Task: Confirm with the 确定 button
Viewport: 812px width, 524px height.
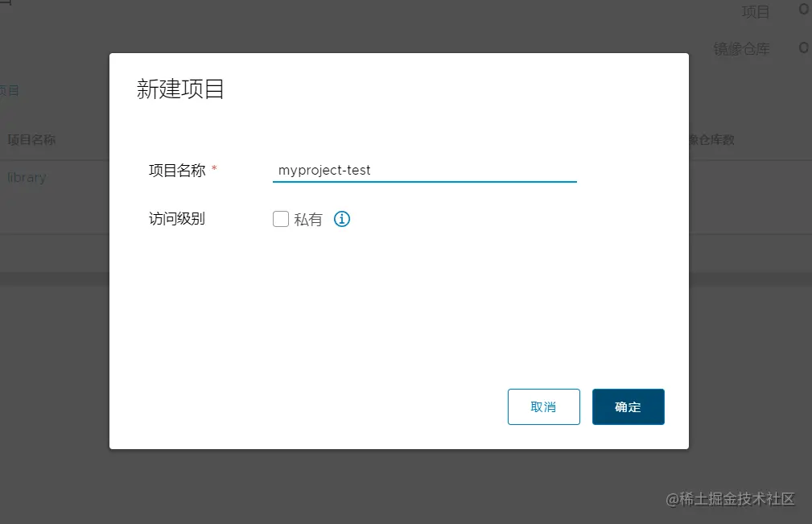Action: pyautogui.click(x=629, y=407)
